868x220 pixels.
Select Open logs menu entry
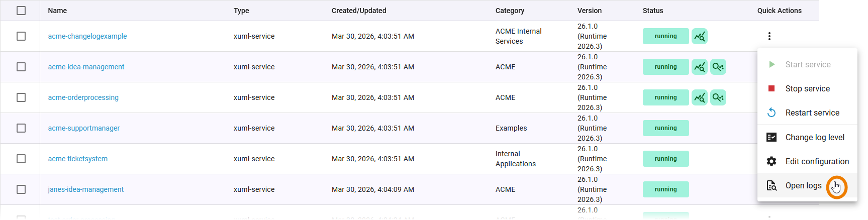[803, 185]
